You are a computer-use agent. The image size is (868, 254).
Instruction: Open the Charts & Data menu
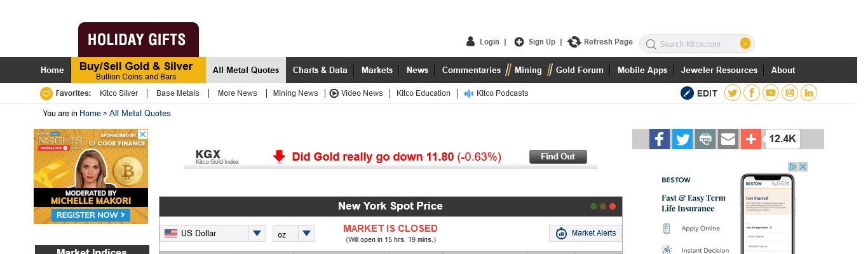pyautogui.click(x=320, y=70)
